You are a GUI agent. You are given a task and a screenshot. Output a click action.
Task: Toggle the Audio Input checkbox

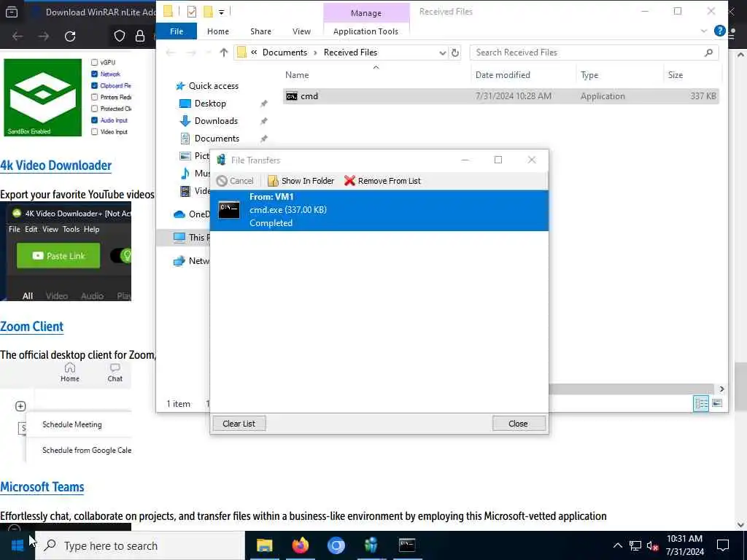pos(94,120)
